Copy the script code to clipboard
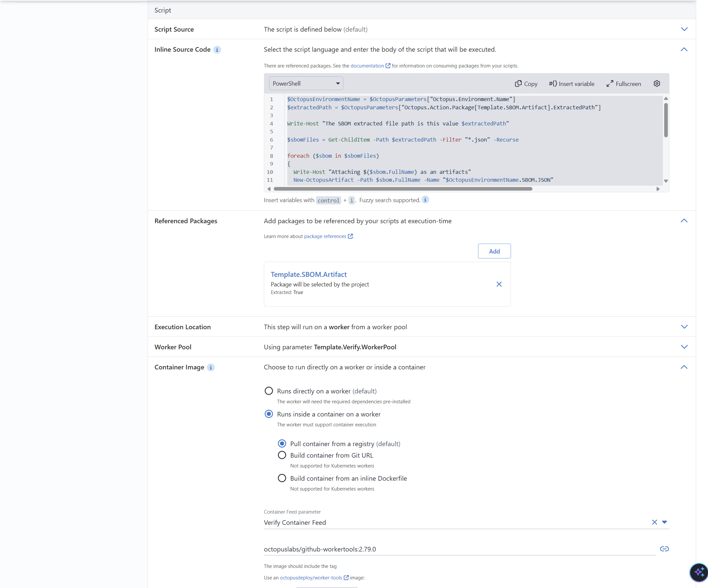 526,83
